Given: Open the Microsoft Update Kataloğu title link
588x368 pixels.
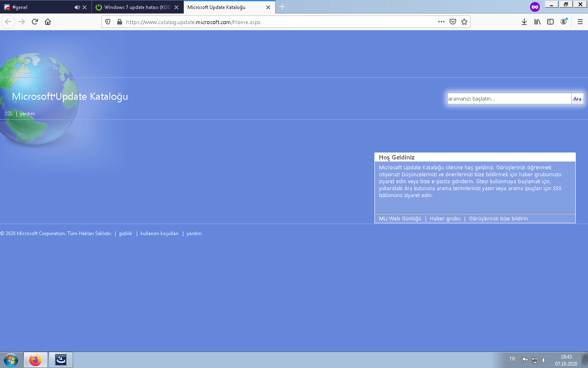Looking at the screenshot, I should click(x=70, y=96).
